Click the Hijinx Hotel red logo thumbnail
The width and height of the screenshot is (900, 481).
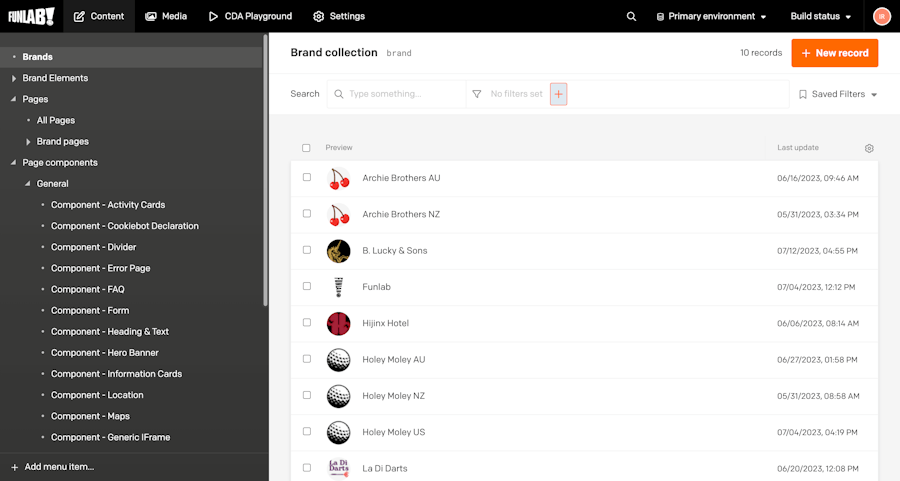click(339, 324)
